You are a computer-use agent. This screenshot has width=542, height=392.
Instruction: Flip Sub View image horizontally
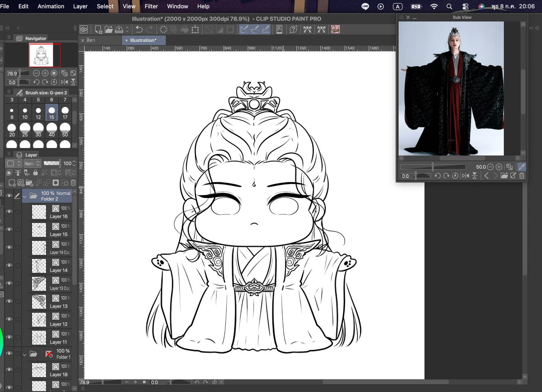[466, 176]
